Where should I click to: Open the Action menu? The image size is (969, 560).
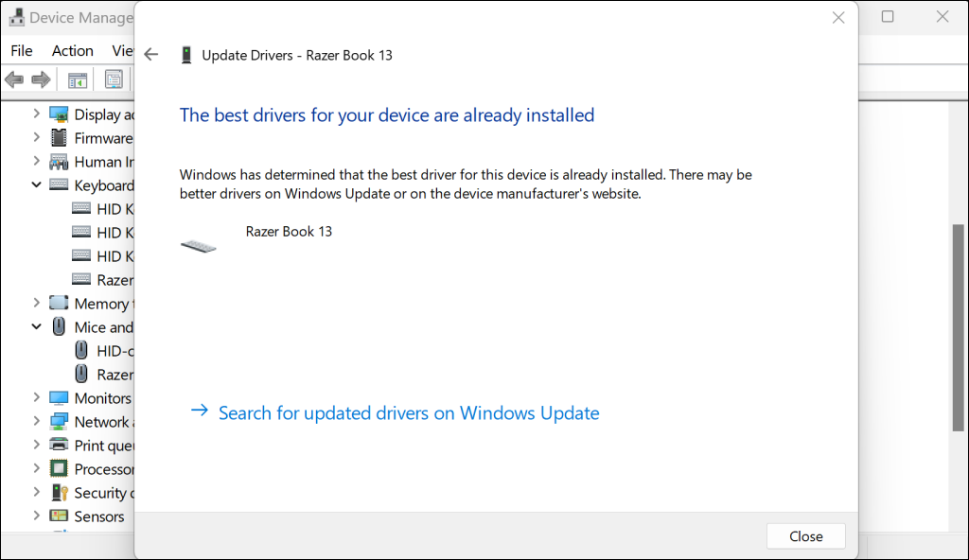(72, 51)
